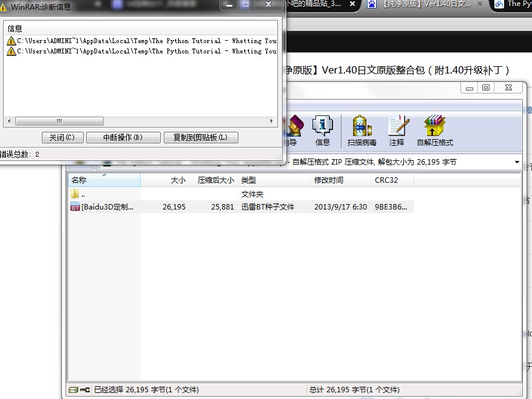The width and height of the screenshot is (532, 399).
Task: Select the [Baidu3D定制... file row
Action: click(x=241, y=207)
